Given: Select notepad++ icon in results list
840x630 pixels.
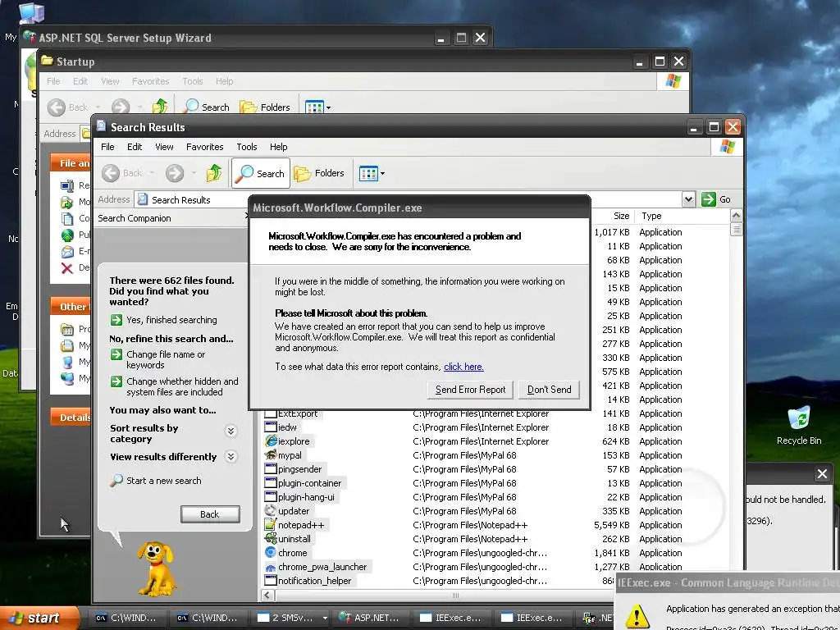Looking at the screenshot, I should point(271,524).
